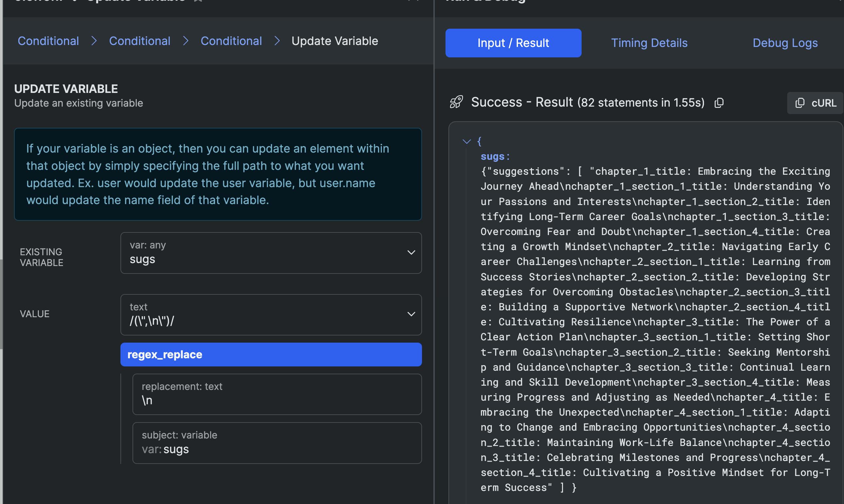
Task: Click the replacement text field
Action: pyautogui.click(x=277, y=394)
